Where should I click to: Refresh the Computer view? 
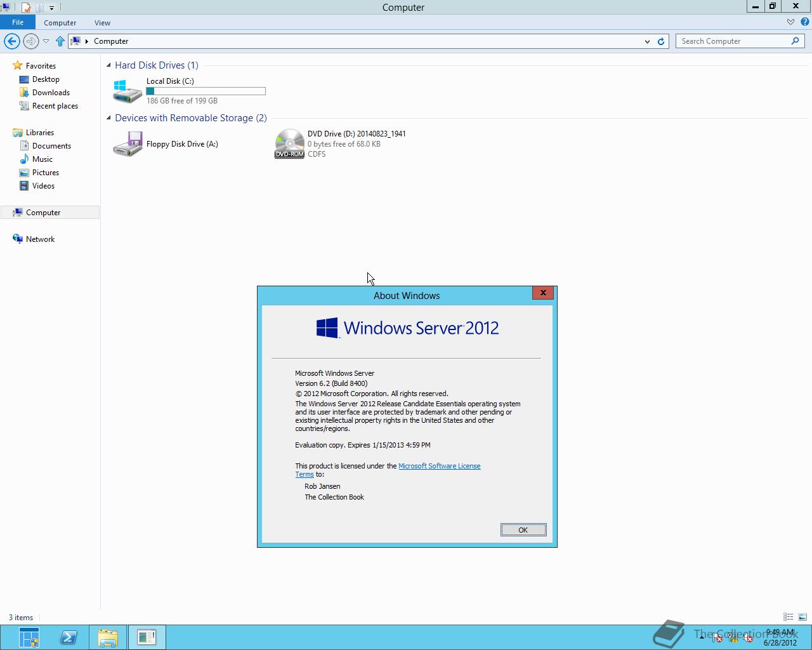660,41
